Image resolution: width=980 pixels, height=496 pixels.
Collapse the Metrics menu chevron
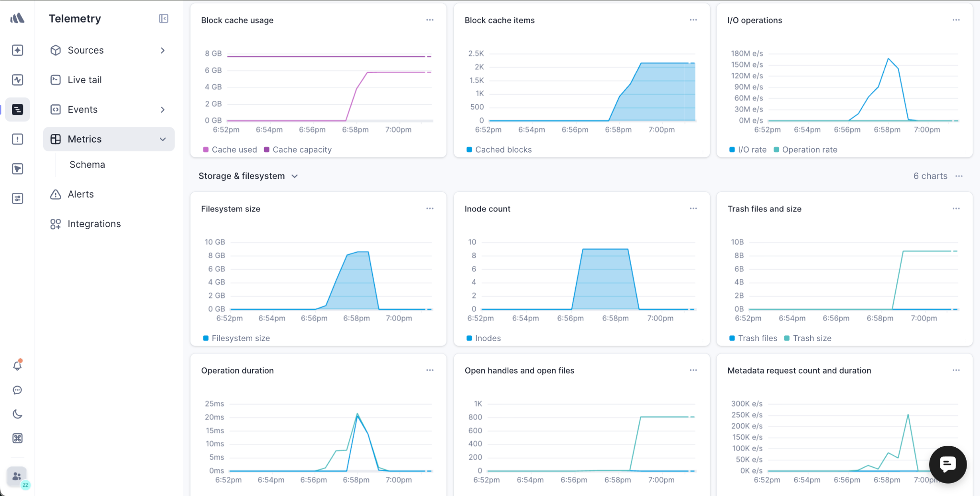pos(163,139)
